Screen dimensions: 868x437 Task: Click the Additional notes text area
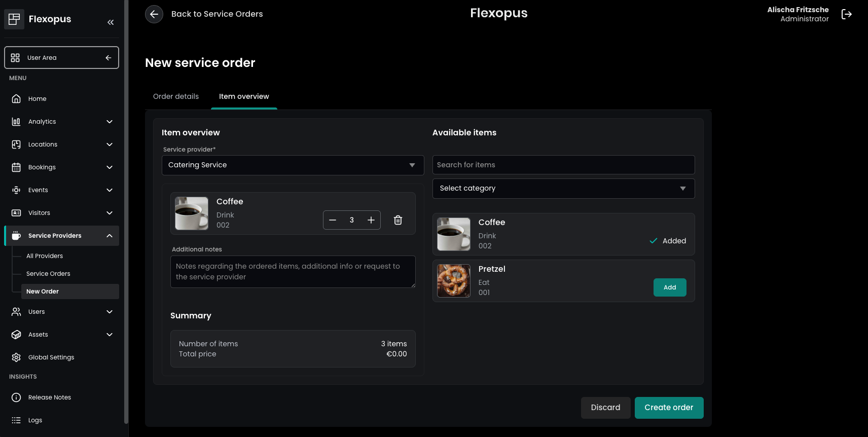[x=293, y=272]
